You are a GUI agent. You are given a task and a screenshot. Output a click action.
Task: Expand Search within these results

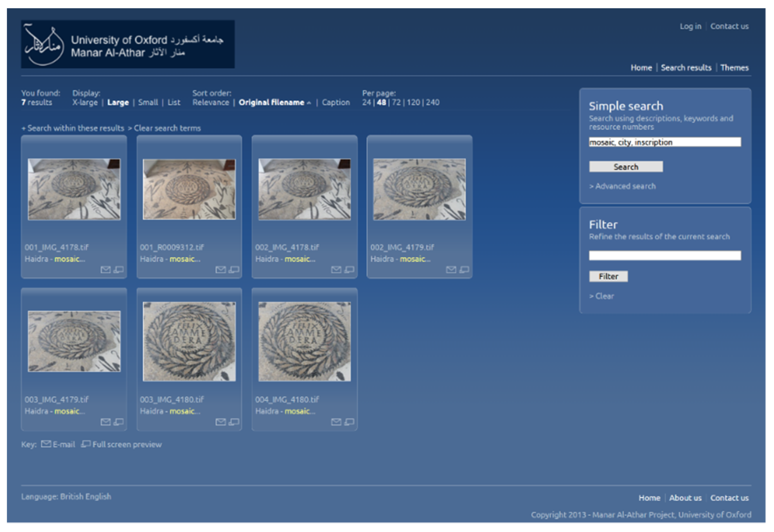point(73,128)
